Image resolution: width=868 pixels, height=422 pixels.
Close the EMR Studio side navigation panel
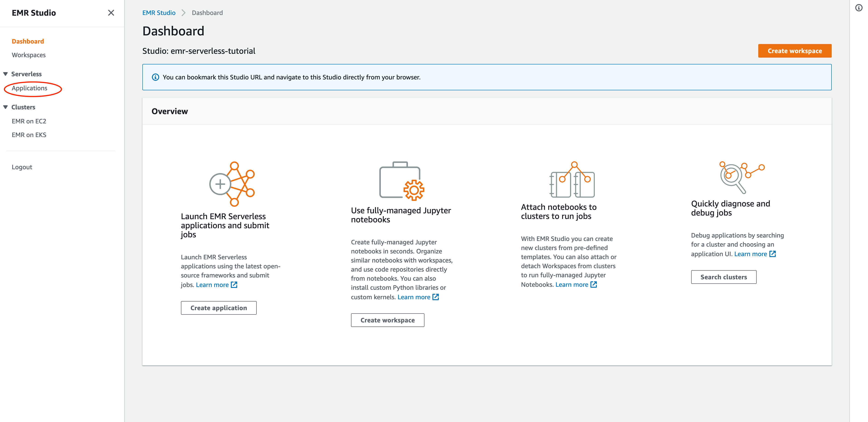pos(111,13)
